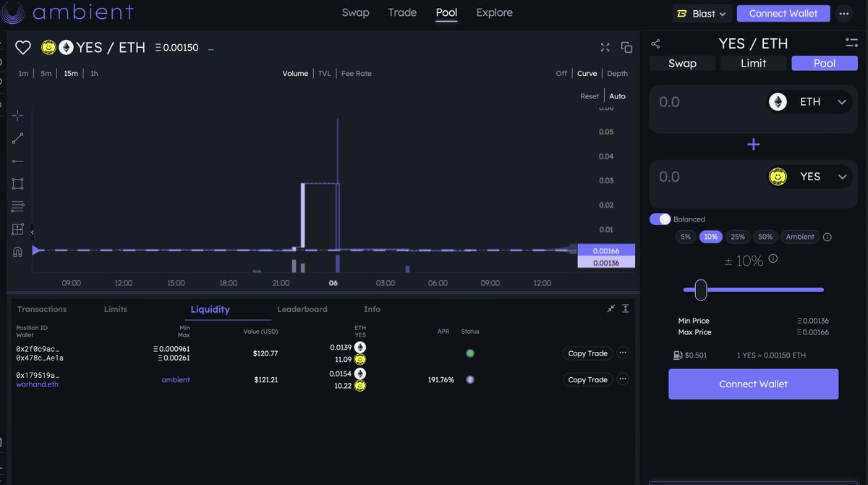Viewport: 868px width, 485px height.
Task: Switch to Liquidity tab
Action: 210,309
